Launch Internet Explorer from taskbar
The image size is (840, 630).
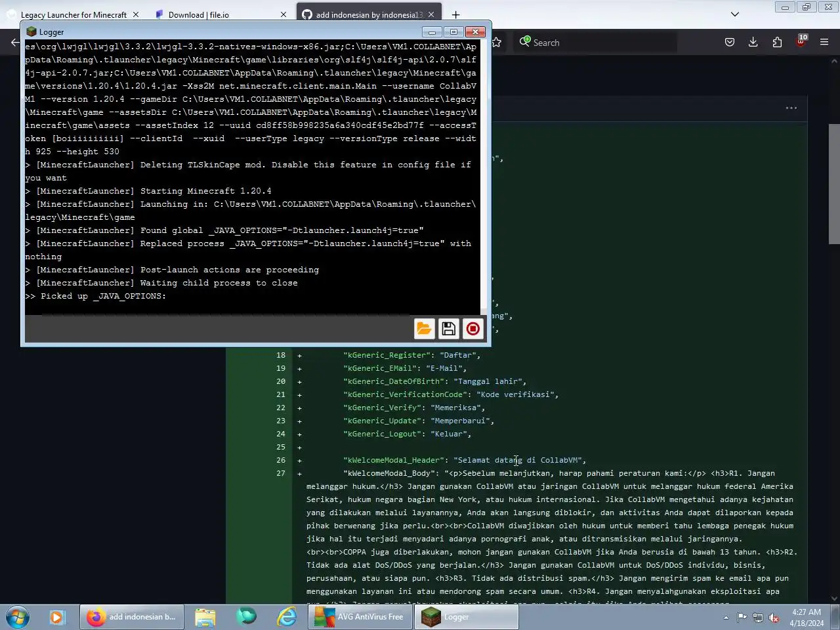287,617
